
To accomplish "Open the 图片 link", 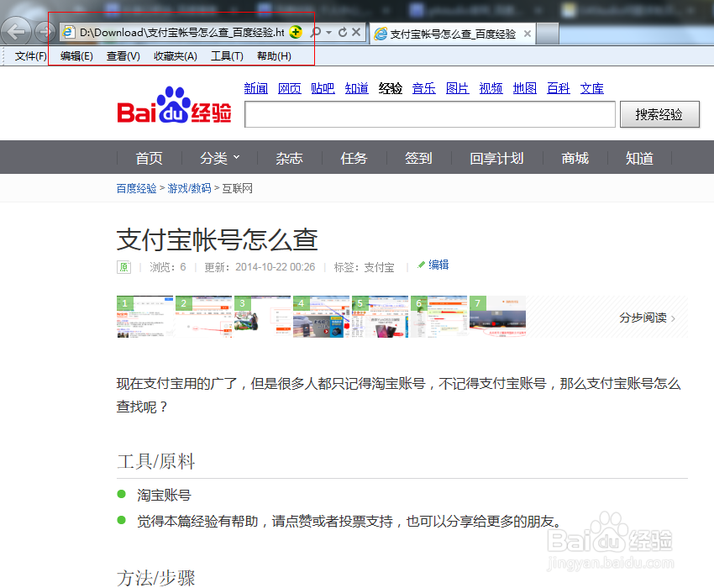I will 458,88.
